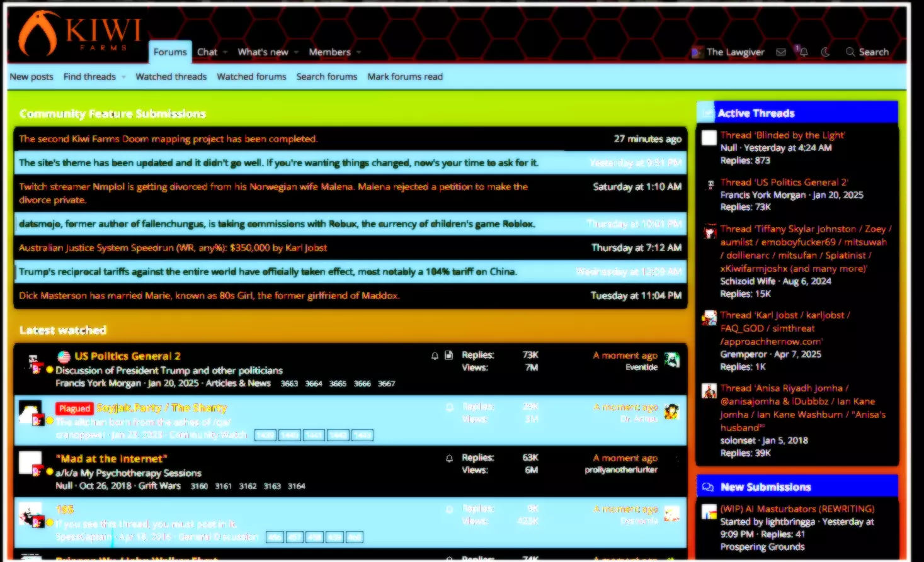
Task: Open sidebar Thread 'Karl Jobst / karljobst'
Action: coord(785,329)
